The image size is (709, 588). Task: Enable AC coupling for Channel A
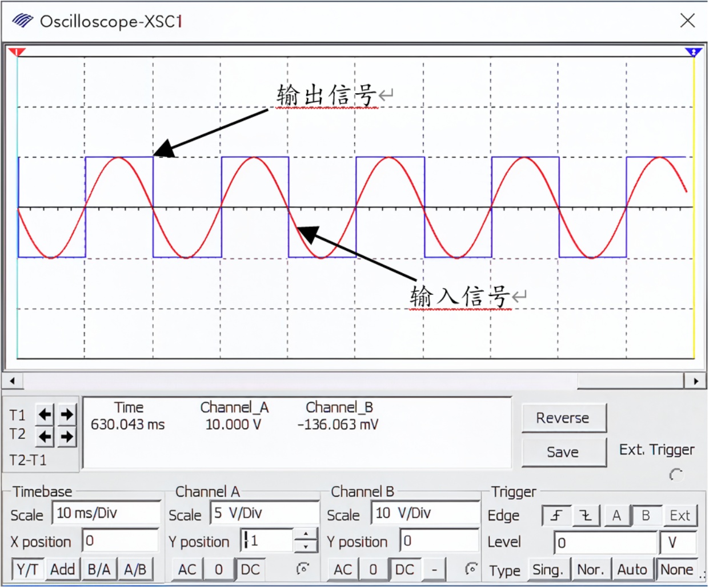187,570
